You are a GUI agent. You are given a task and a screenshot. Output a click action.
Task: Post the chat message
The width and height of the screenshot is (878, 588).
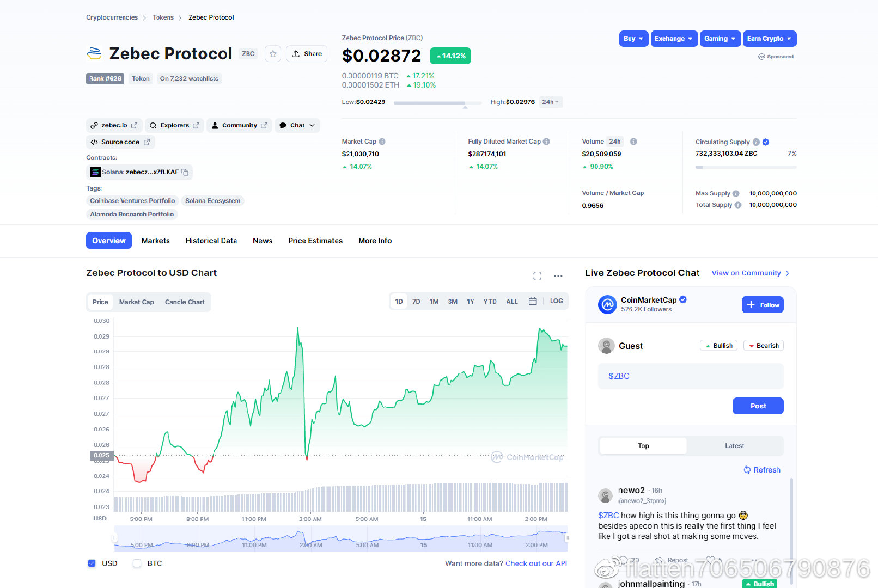click(x=758, y=406)
